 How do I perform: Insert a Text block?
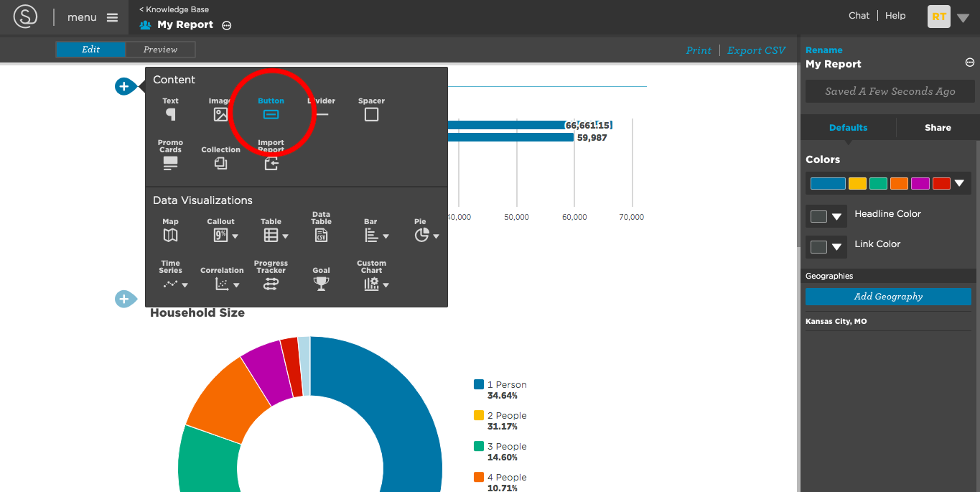pyautogui.click(x=170, y=109)
